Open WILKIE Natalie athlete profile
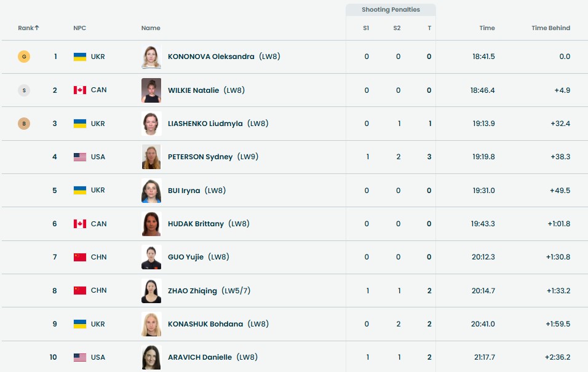588x372 pixels. coord(193,90)
